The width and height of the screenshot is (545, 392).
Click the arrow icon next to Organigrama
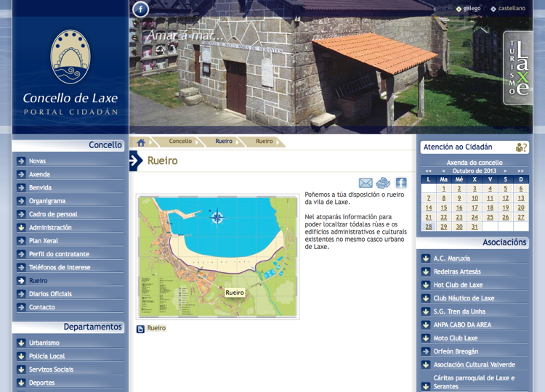click(x=21, y=201)
